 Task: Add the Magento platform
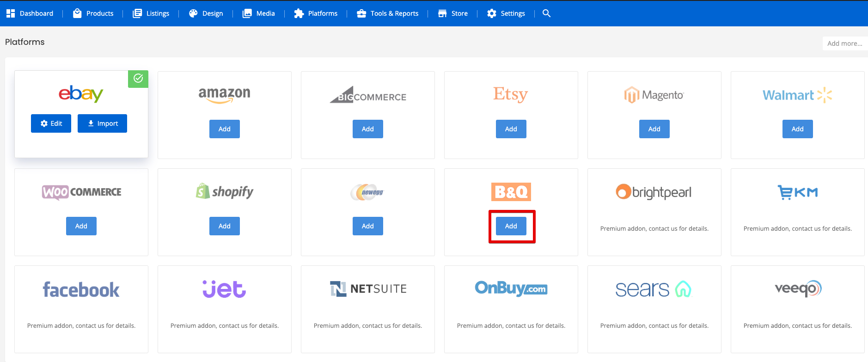pos(654,129)
